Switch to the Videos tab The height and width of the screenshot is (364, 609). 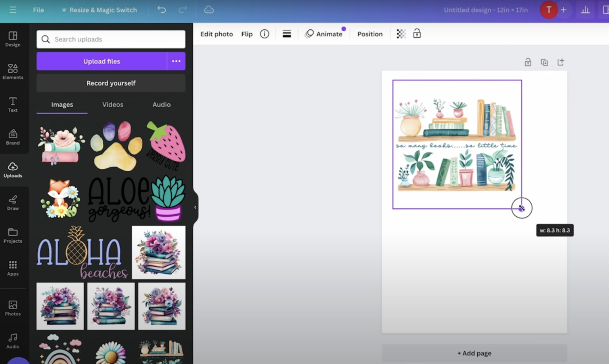(x=113, y=105)
